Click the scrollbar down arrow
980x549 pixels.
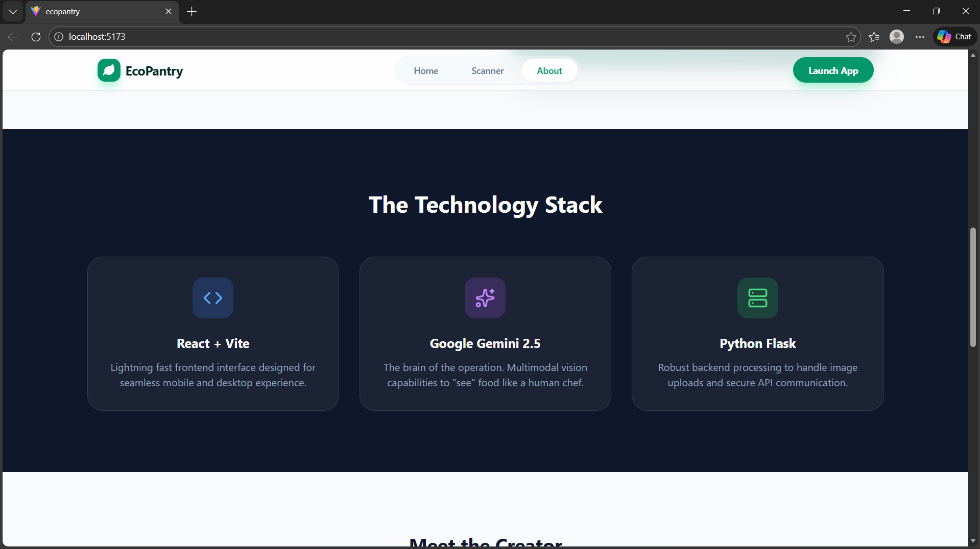973,541
